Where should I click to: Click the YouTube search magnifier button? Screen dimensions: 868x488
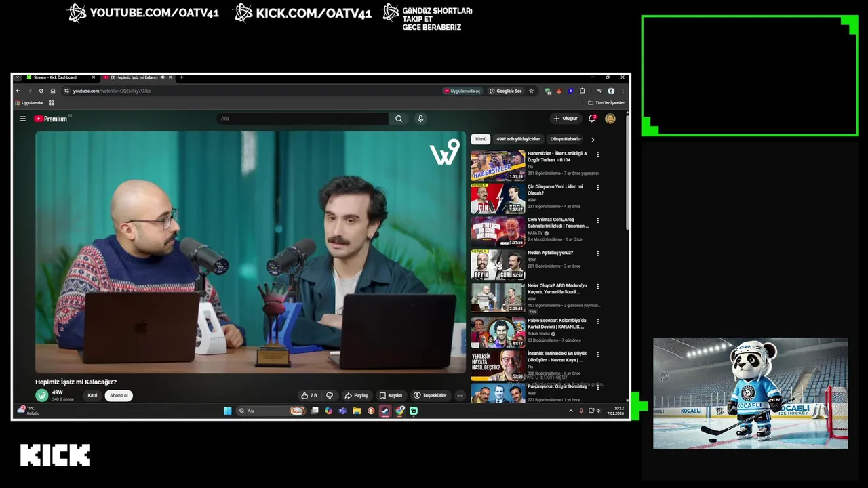(399, 119)
